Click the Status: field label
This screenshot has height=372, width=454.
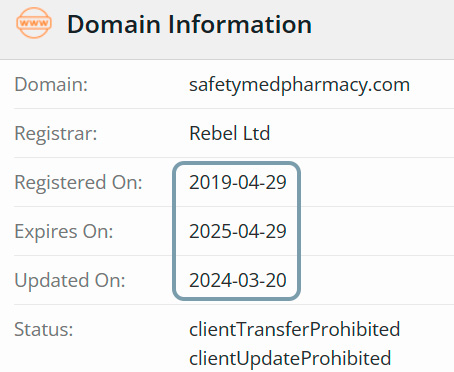click(44, 329)
